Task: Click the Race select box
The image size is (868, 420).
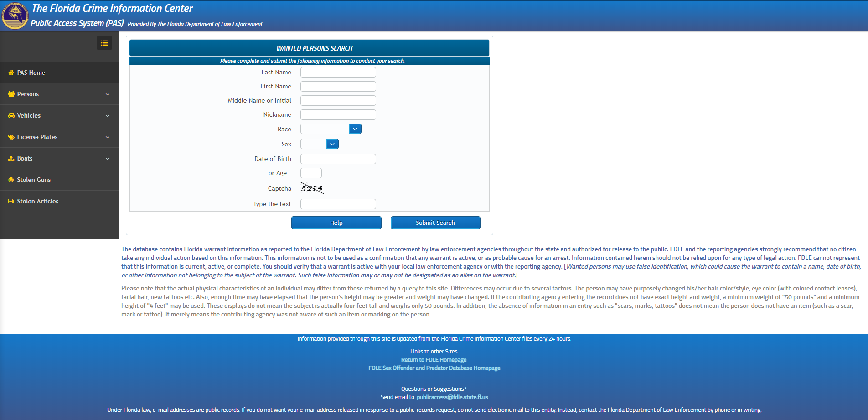Action: [331, 129]
